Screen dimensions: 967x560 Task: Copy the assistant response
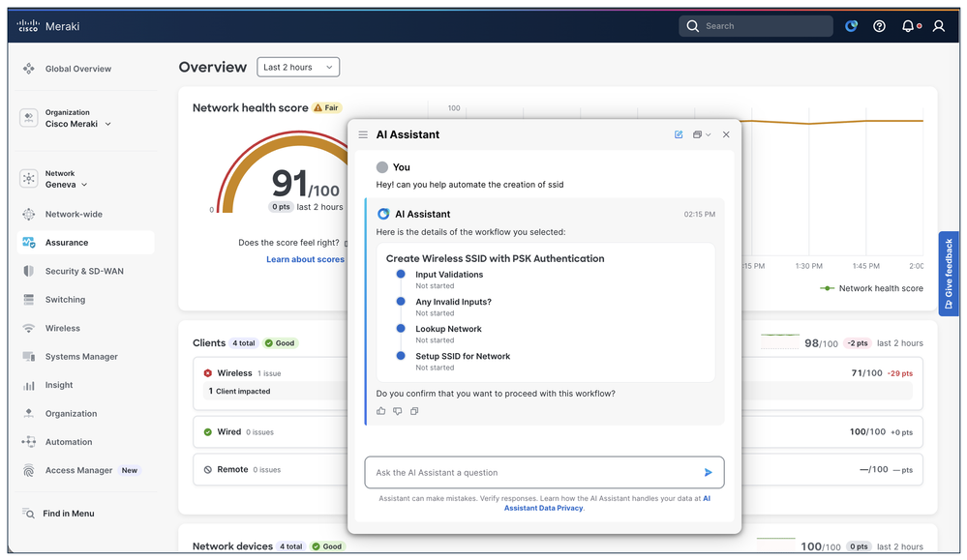tap(414, 411)
